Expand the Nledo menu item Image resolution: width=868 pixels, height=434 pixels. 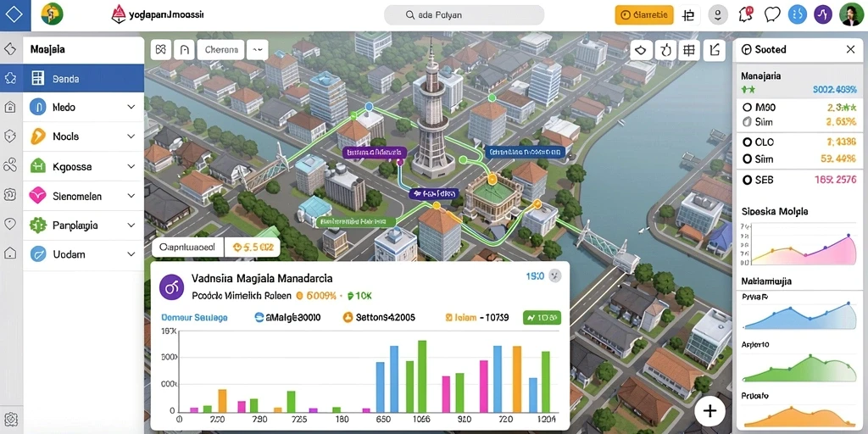pos(83,107)
